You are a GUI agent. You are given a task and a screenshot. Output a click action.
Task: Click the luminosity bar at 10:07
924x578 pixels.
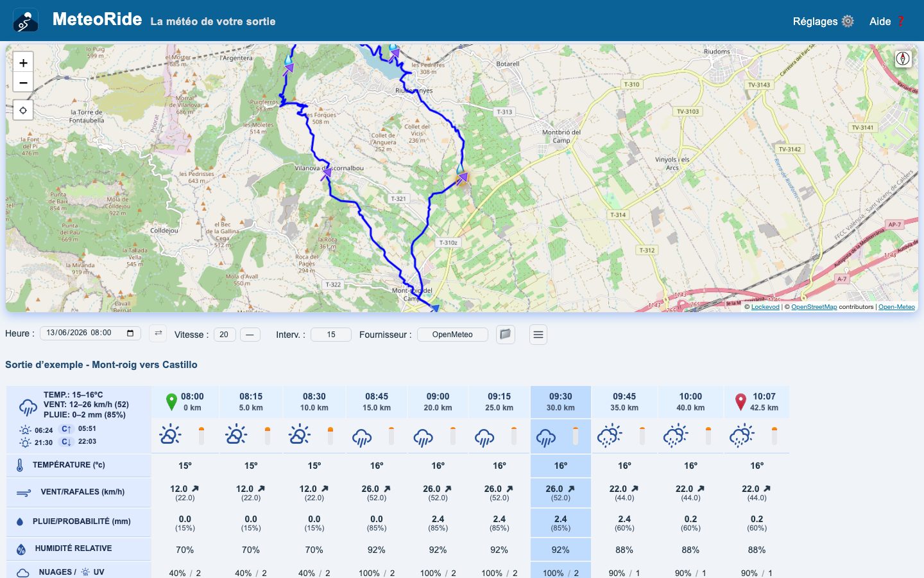pyautogui.click(x=774, y=436)
